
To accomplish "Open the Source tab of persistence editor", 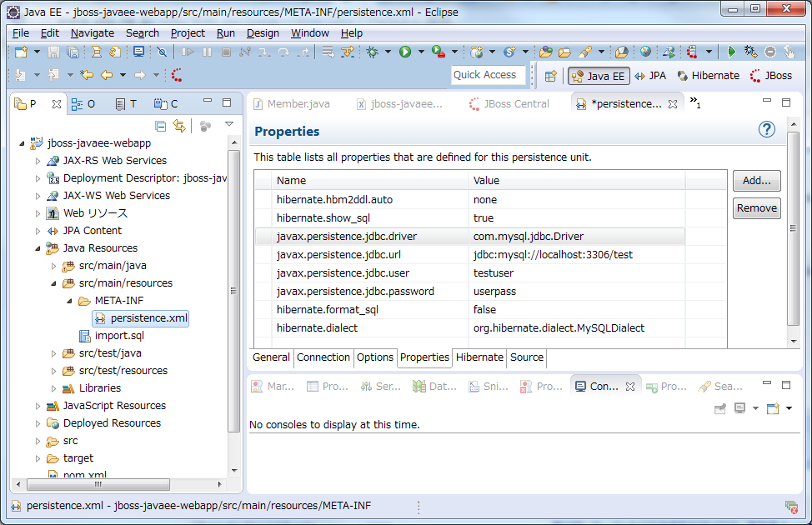I will click(x=527, y=357).
